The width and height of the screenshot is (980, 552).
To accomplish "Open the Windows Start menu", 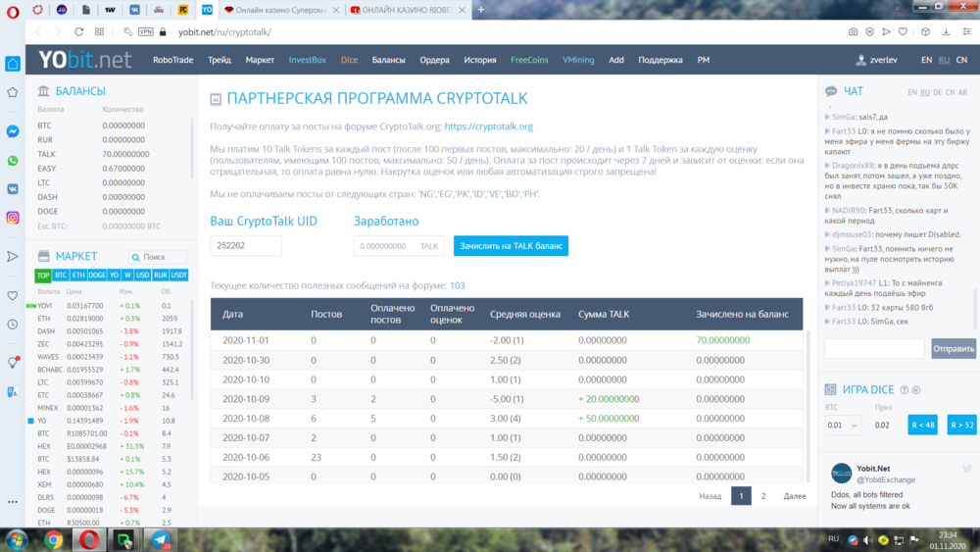I will (x=17, y=540).
